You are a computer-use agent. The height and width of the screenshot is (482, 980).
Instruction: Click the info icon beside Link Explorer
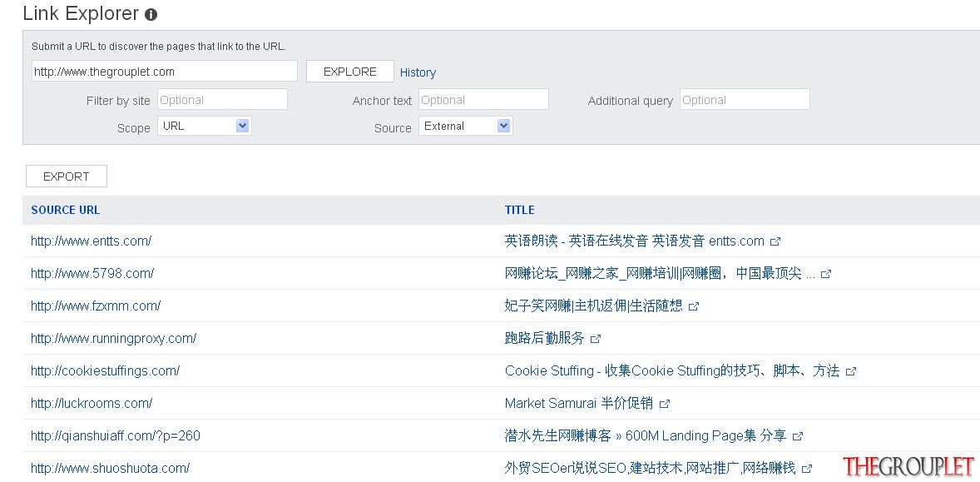point(151,15)
